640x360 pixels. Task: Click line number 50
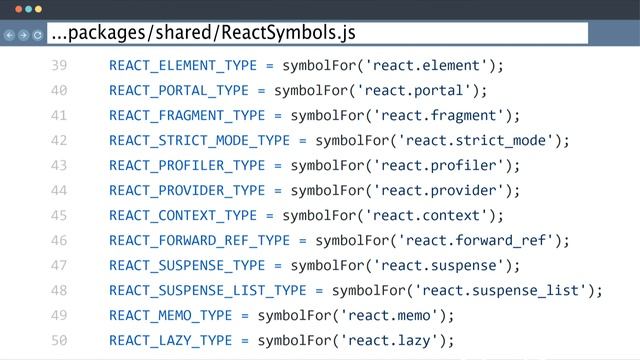click(59, 340)
